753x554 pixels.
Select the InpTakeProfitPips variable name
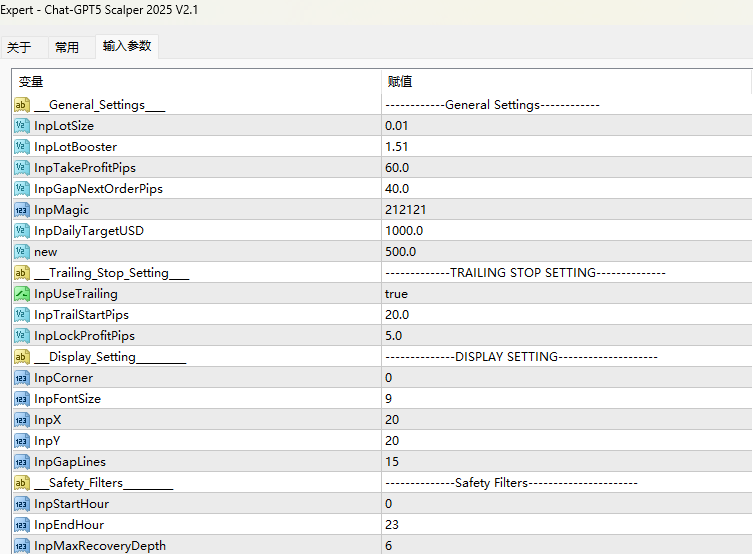click(85, 168)
